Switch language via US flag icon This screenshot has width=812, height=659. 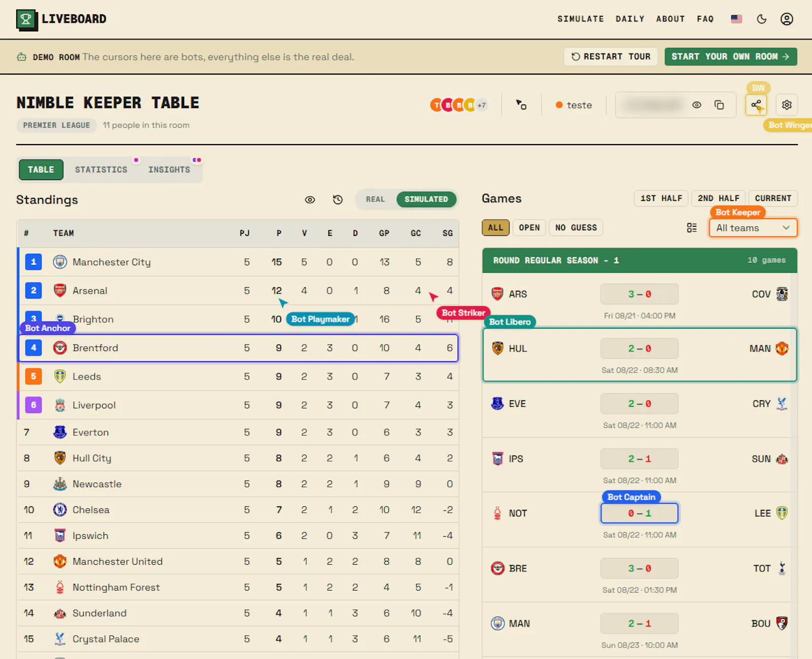[736, 19]
